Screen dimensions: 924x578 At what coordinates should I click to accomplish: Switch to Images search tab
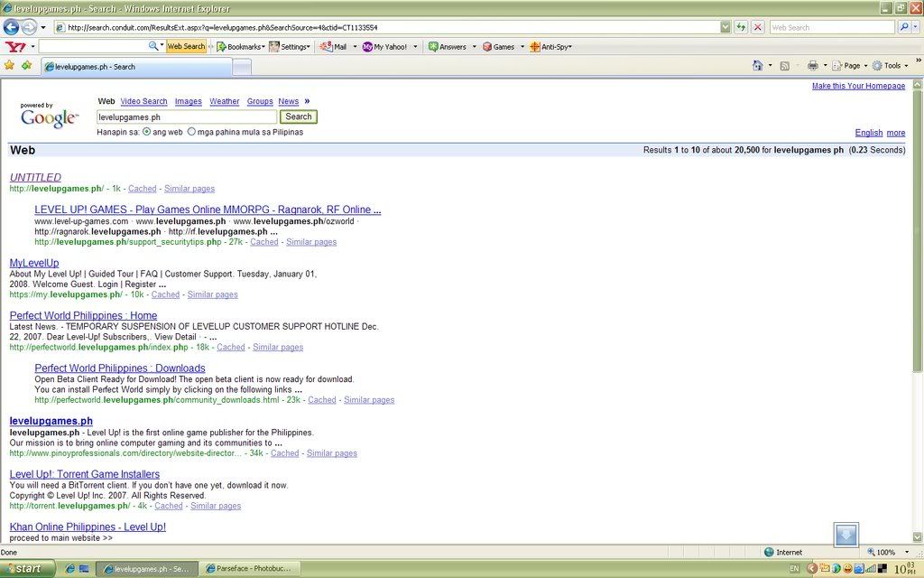click(x=188, y=102)
